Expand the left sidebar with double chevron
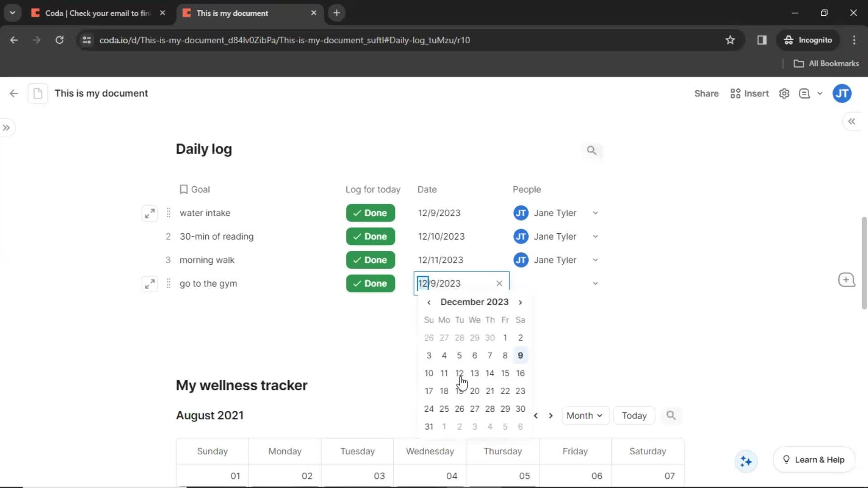 coord(6,128)
